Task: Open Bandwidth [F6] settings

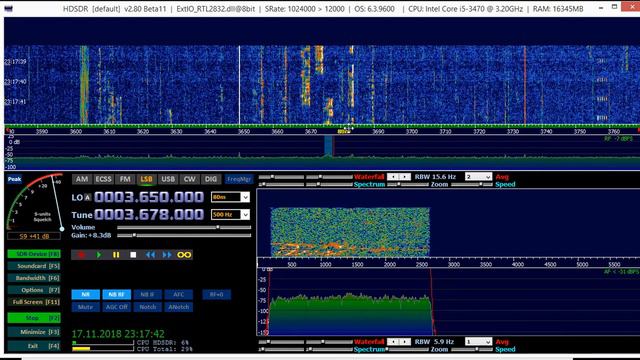Action: [34, 278]
